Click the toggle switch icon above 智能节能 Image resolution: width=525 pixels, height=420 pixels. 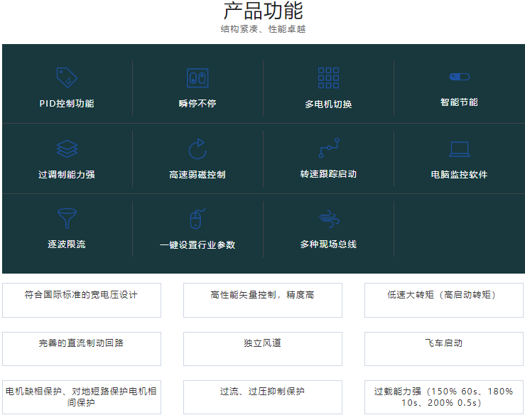pos(459,77)
